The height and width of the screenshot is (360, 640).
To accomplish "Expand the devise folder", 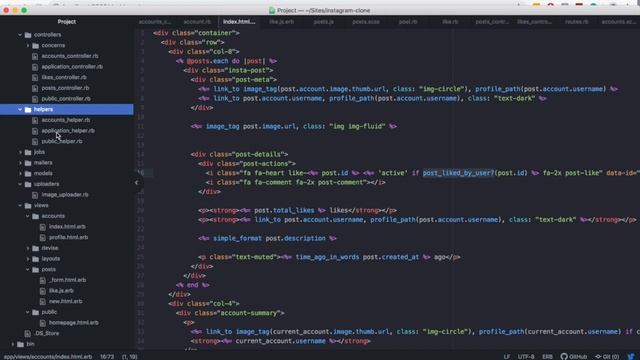I will coord(28,248).
